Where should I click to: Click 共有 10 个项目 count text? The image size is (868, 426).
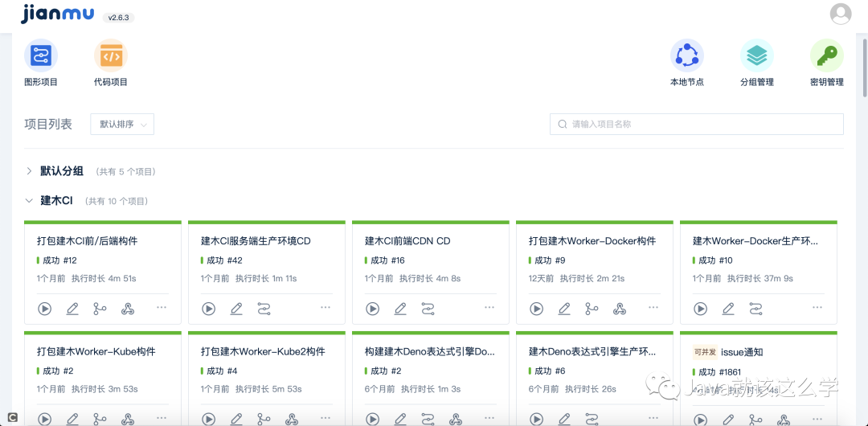click(117, 201)
